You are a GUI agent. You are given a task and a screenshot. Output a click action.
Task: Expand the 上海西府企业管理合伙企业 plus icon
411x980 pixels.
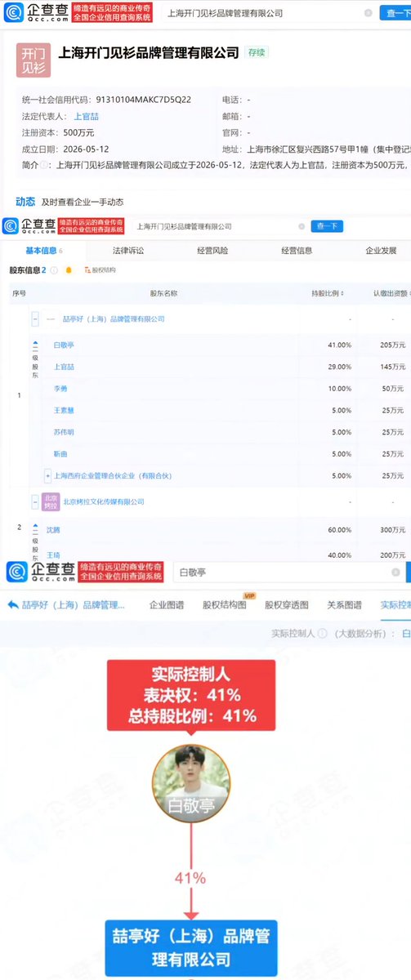47,475
